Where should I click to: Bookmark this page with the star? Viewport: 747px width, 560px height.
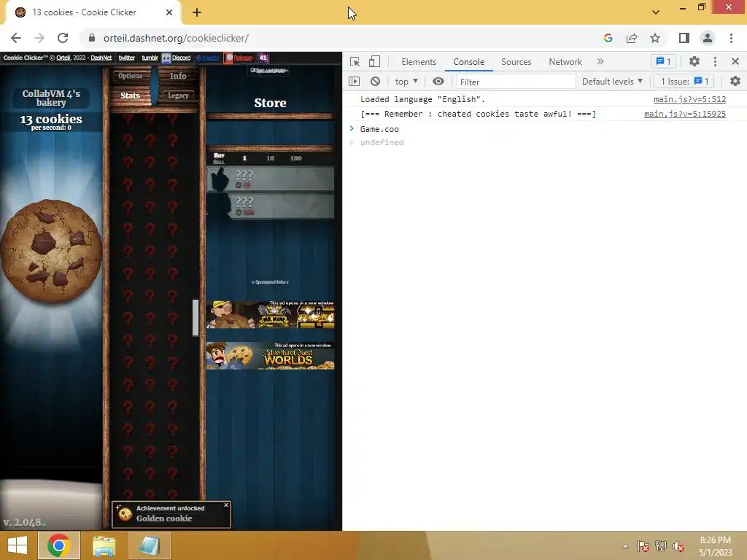pos(655,38)
